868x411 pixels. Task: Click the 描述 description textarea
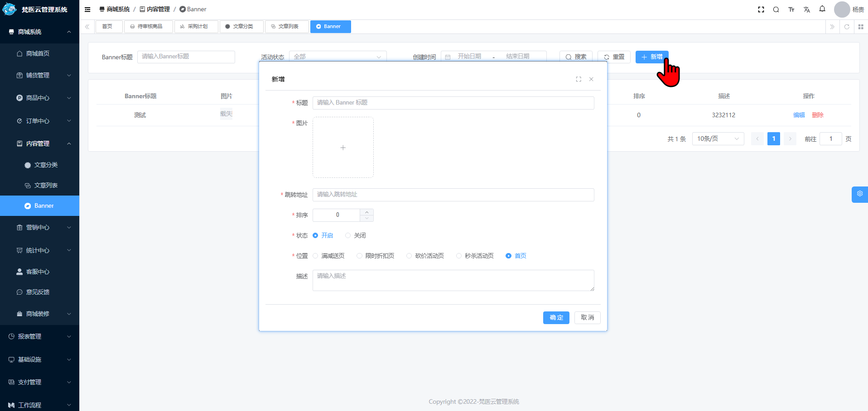(x=453, y=280)
